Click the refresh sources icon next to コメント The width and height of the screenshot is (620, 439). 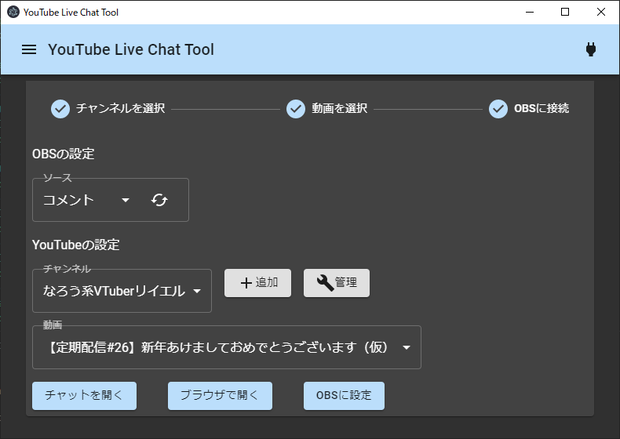(x=159, y=200)
